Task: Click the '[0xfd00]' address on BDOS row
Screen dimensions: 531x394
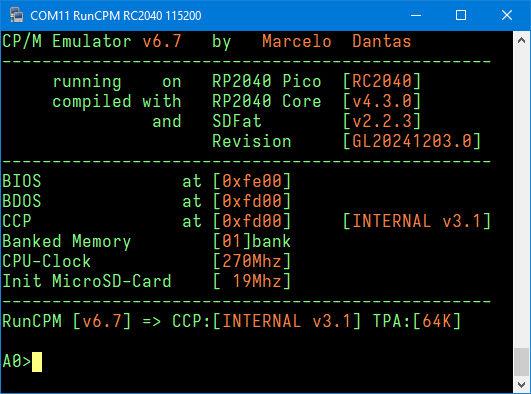Action: 252,201
